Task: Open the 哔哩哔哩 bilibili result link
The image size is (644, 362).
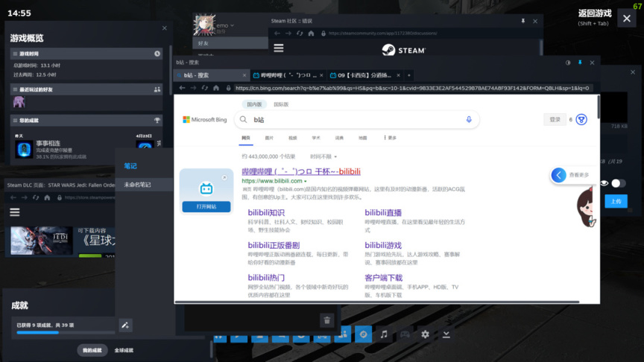Action: [x=301, y=171]
